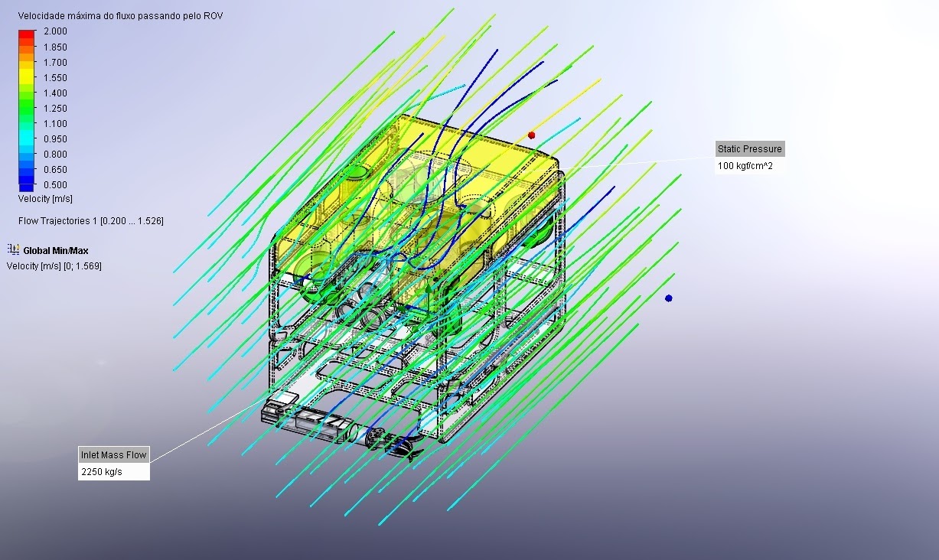This screenshot has width=939, height=560.
Task: Click the blue minimum velocity point marker
Action: tap(669, 298)
